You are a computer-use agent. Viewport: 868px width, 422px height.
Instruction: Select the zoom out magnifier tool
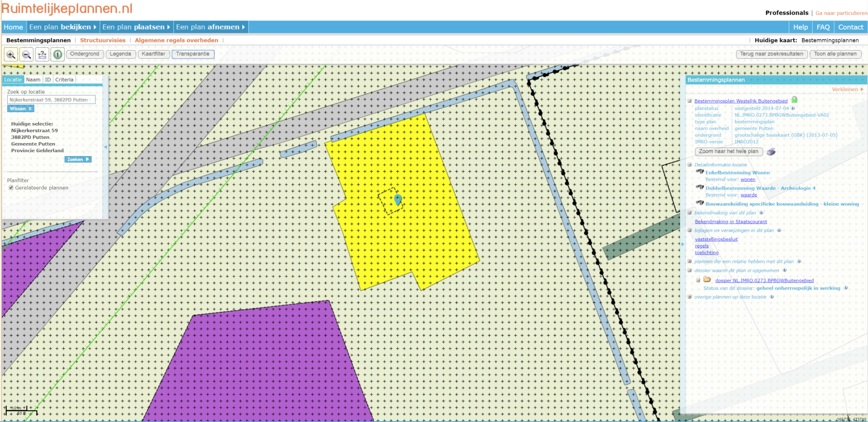26,54
